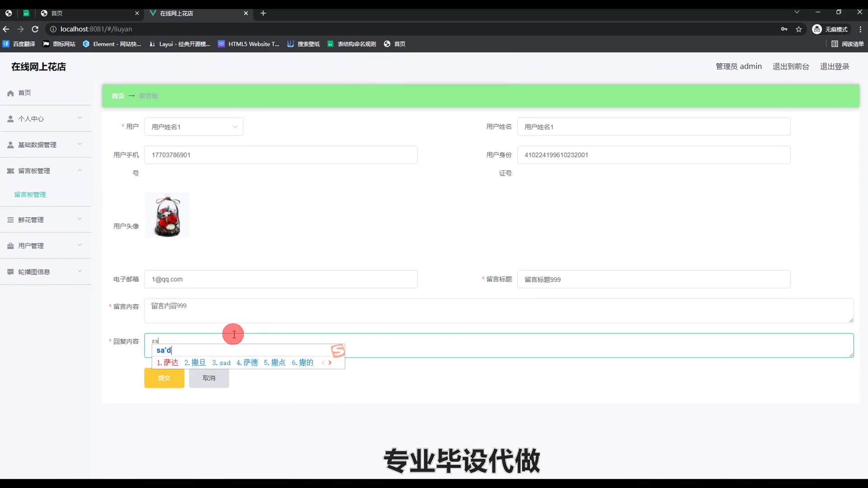
Task: Click next-page arrow in IME candidates
Action: tap(330, 362)
